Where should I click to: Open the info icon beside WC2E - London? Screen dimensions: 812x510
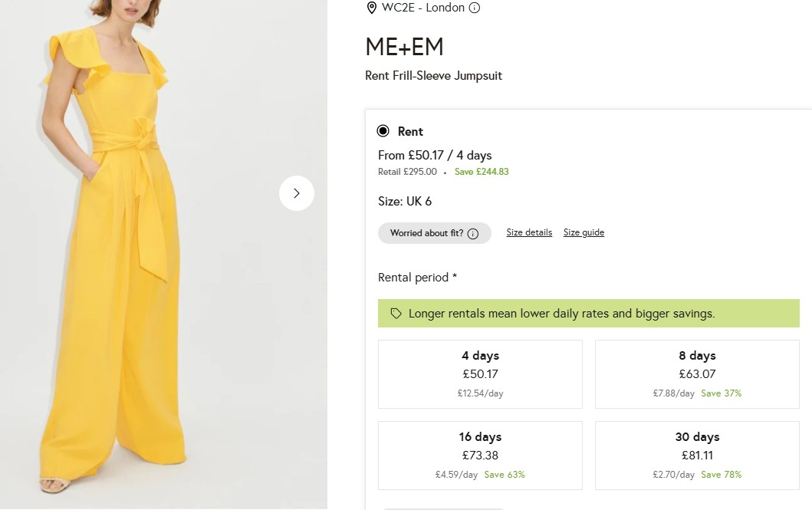coord(474,8)
